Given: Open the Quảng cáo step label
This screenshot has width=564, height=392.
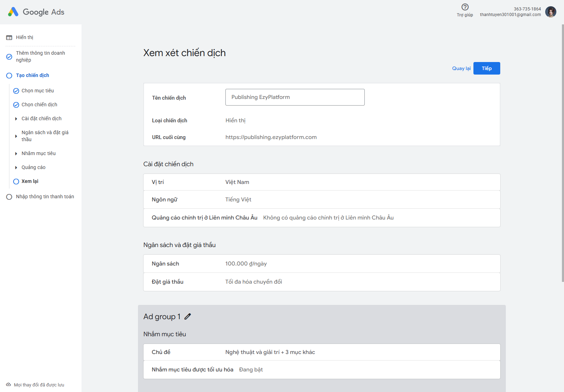Looking at the screenshot, I should [33, 167].
